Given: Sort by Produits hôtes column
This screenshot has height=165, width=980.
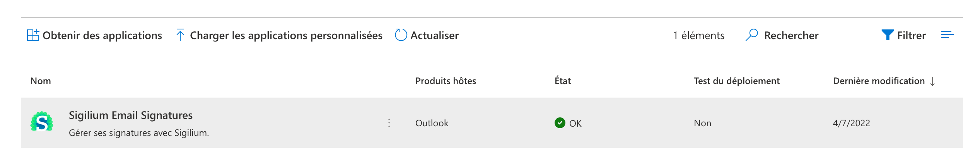Looking at the screenshot, I should (446, 81).
